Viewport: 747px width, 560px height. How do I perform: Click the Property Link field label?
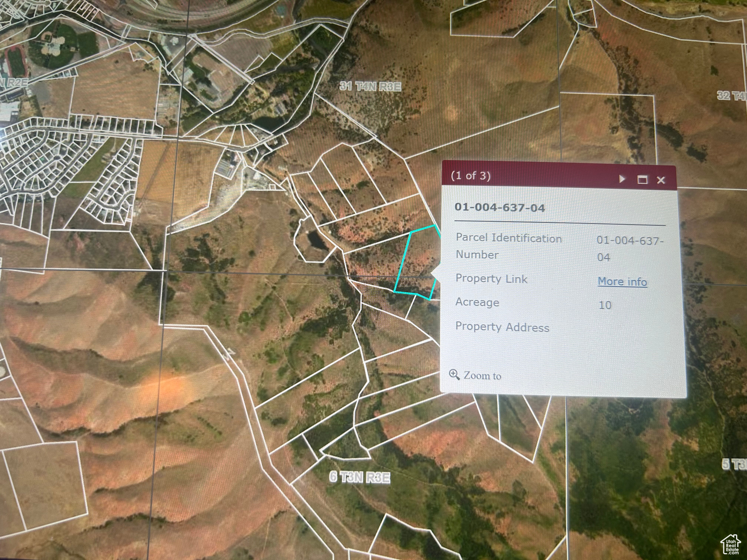491,279
